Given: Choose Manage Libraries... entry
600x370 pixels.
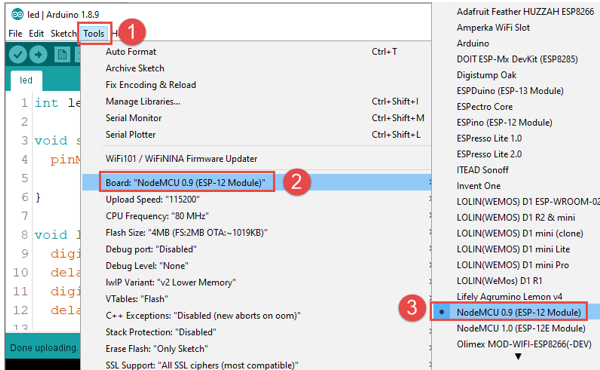Looking at the screenshot, I should pos(256,101).
